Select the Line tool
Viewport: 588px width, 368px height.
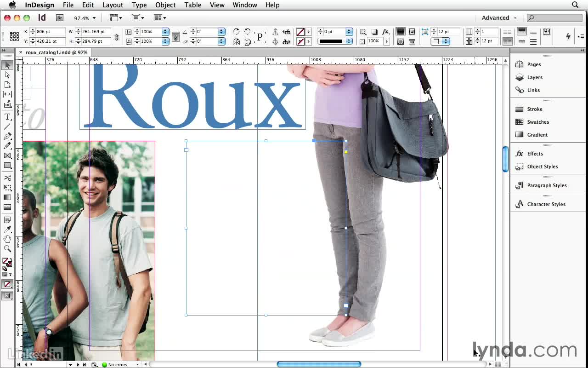(x=7, y=126)
